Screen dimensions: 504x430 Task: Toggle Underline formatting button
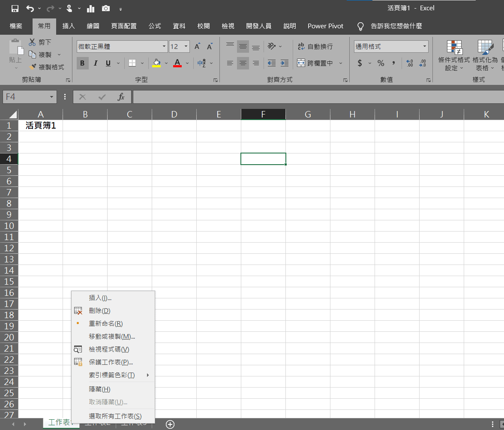(x=108, y=63)
